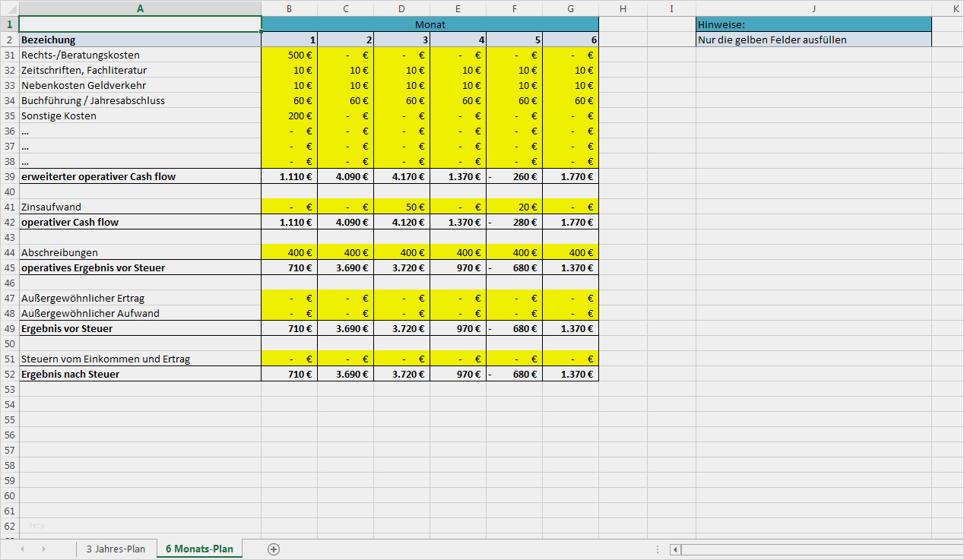This screenshot has height=560, width=964.
Task: Click the New Sheet plus icon
Action: pyautogui.click(x=274, y=549)
